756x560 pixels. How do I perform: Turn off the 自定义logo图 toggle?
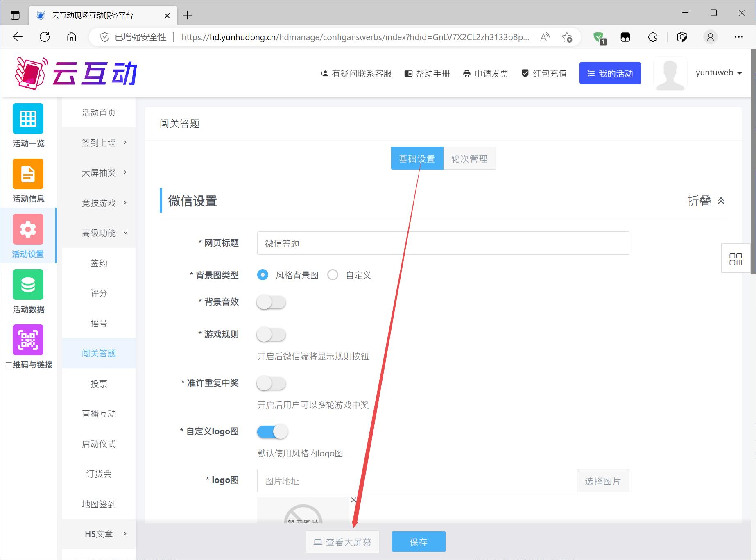272,432
